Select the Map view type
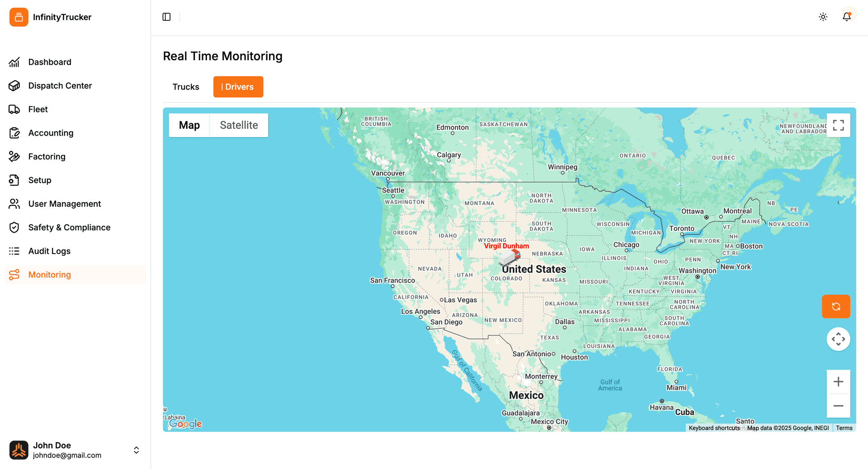Viewport: 868px width, 469px height. click(189, 125)
